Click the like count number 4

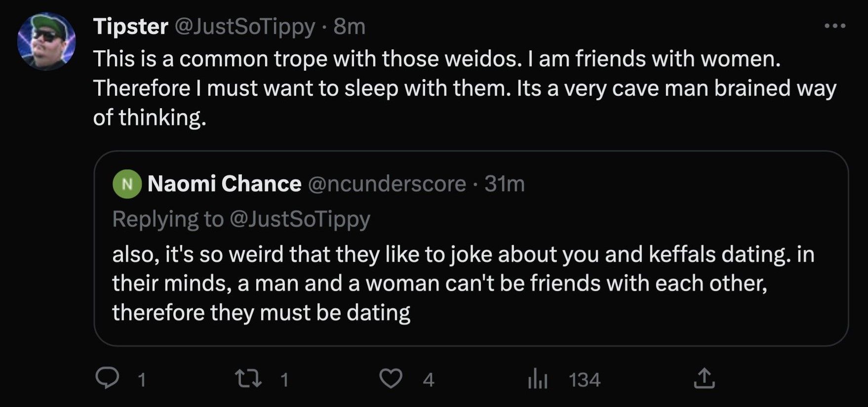coord(428,380)
